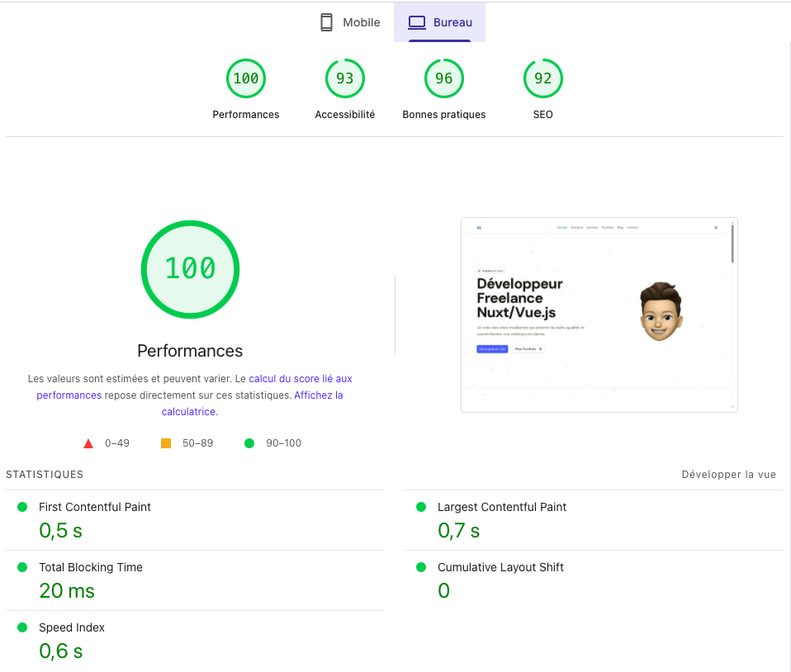Click the Mobile phone icon
The image size is (791, 672).
326,22
